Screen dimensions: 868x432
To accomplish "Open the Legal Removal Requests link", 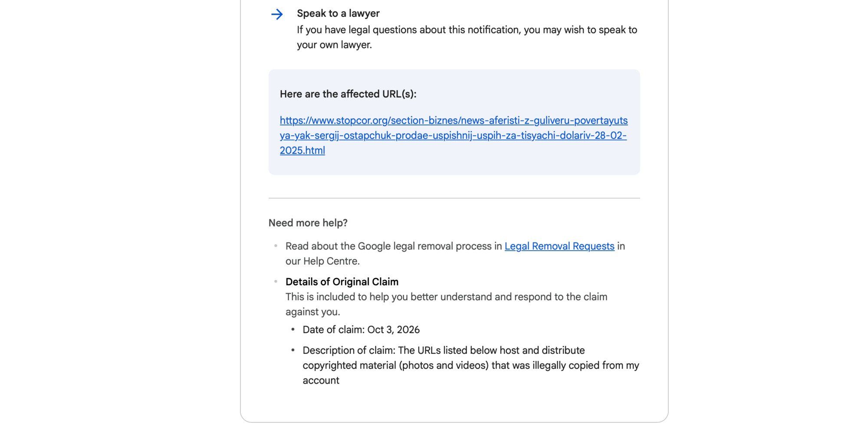I will coord(559,246).
